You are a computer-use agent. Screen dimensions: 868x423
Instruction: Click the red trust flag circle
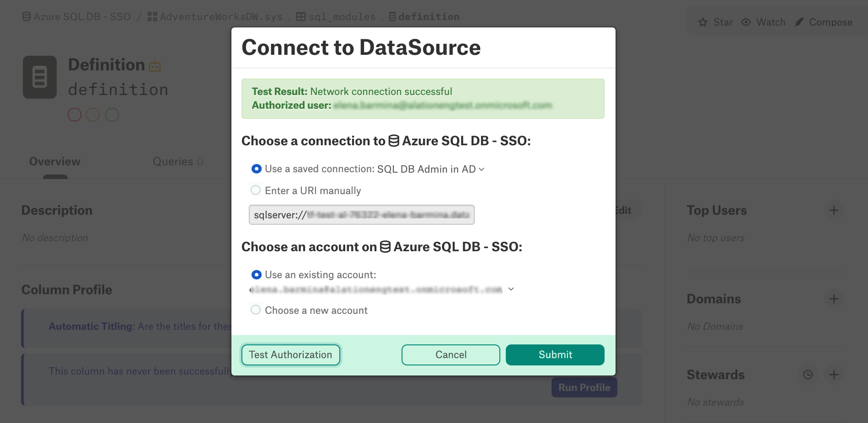pos(75,115)
